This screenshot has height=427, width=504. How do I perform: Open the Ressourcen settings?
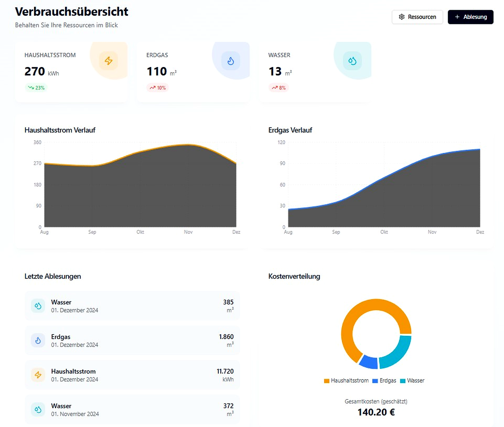point(417,17)
